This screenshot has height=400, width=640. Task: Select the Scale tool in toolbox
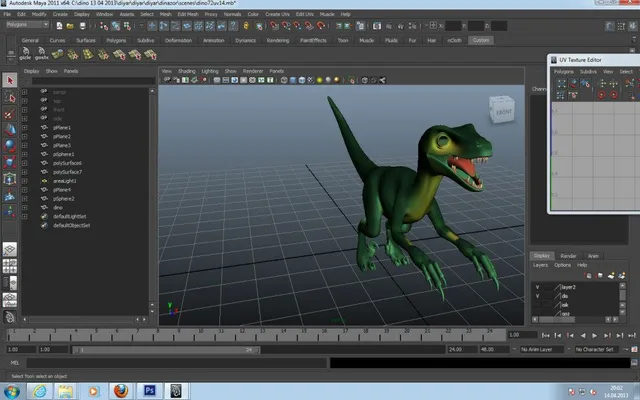(x=9, y=162)
